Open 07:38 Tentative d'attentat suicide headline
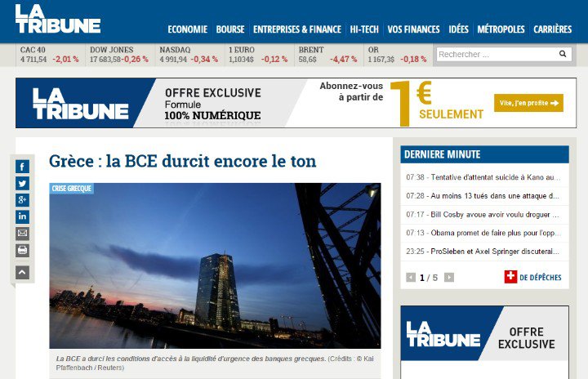The width and height of the screenshot is (588, 379). [484, 177]
